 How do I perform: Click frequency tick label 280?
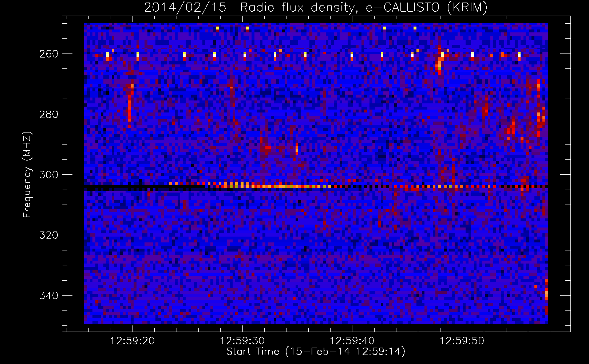click(49, 114)
